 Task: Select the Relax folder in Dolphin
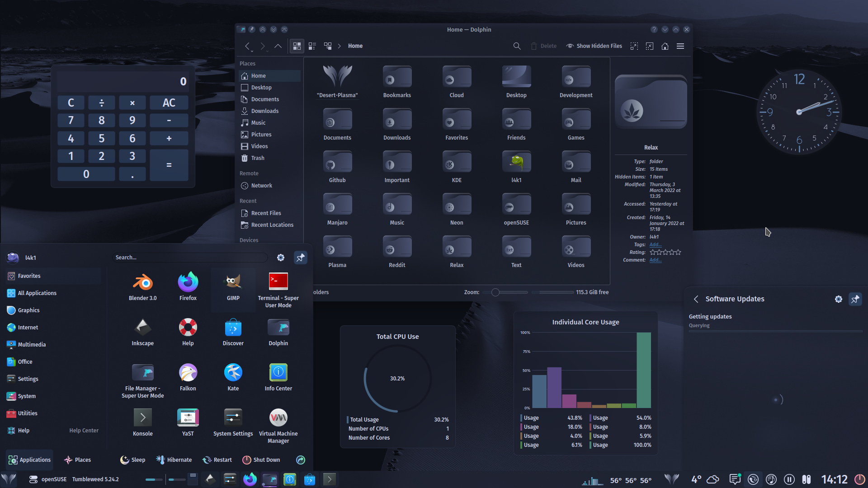[457, 252]
